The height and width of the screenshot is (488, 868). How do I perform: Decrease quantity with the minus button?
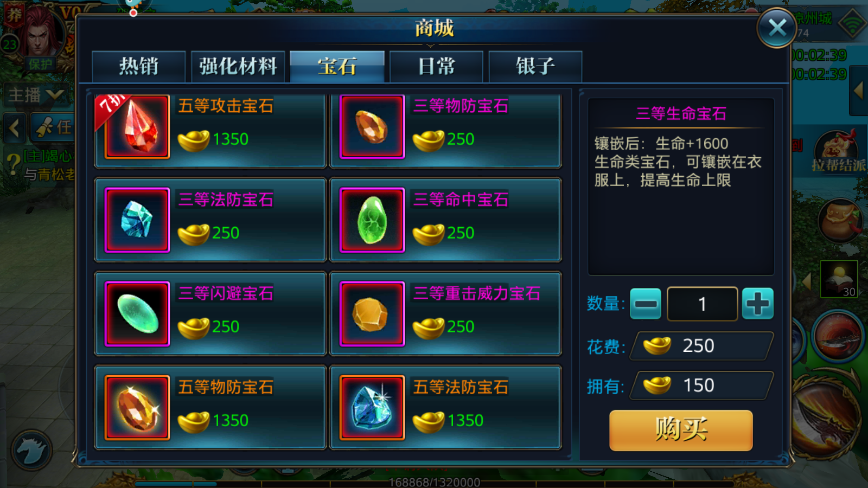coord(646,304)
